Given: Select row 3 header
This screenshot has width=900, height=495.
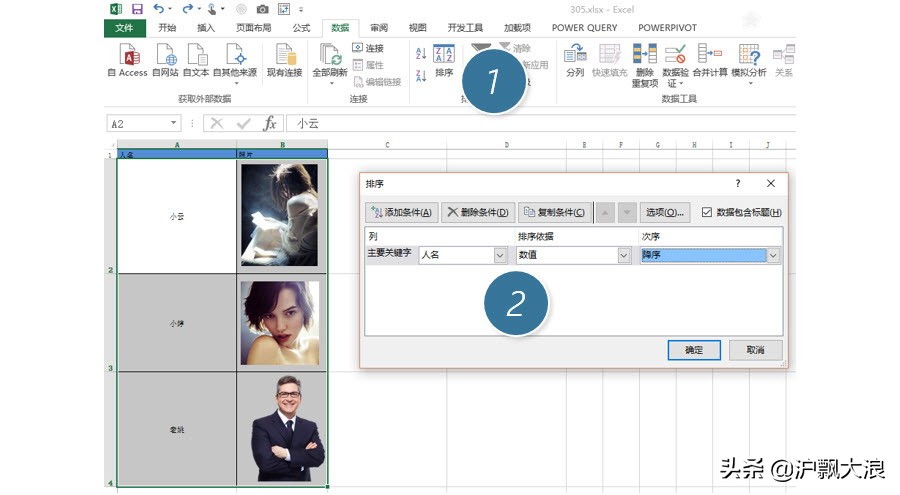Looking at the screenshot, I should pyautogui.click(x=110, y=323).
